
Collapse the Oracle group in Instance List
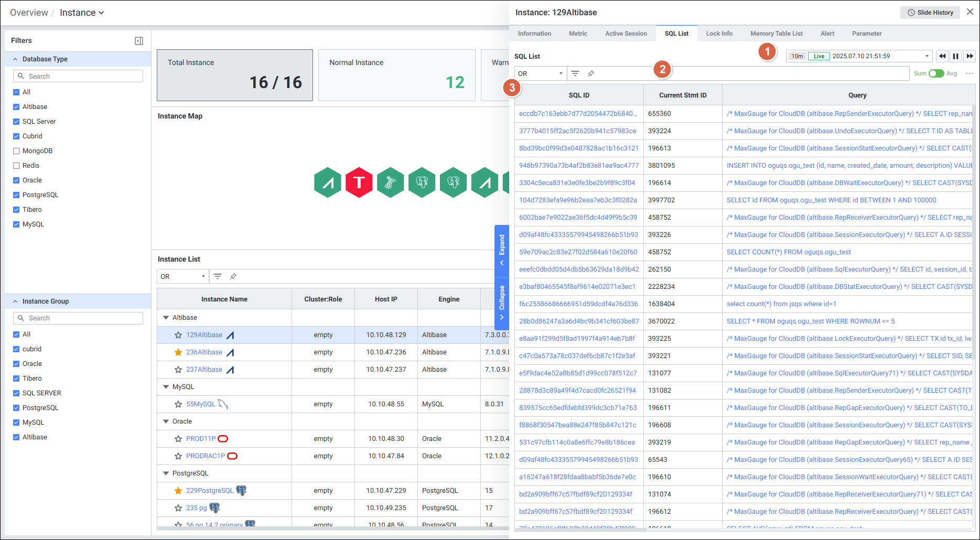166,422
